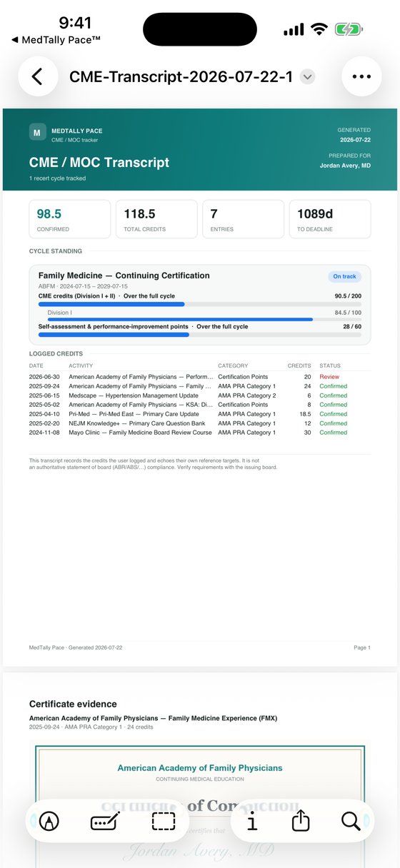Tap the ACTIVITY column header

tap(81, 365)
